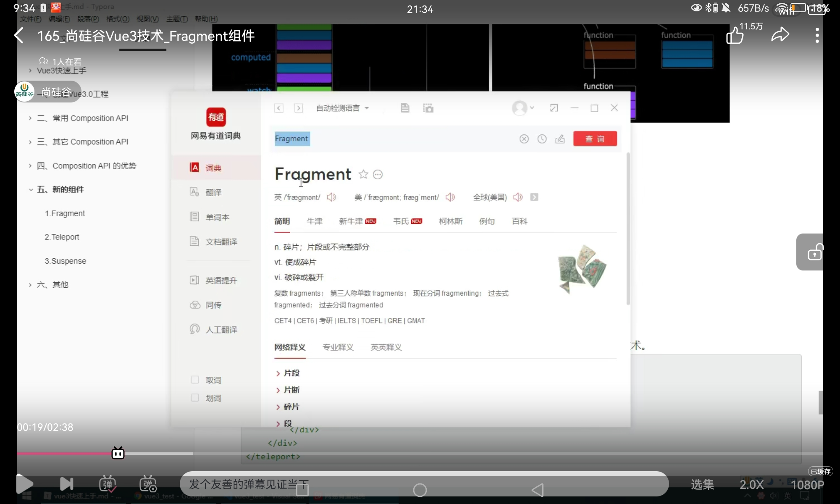This screenshot has width=840, height=504.
Task: Open the 专业释义 tab
Action: (x=338, y=347)
